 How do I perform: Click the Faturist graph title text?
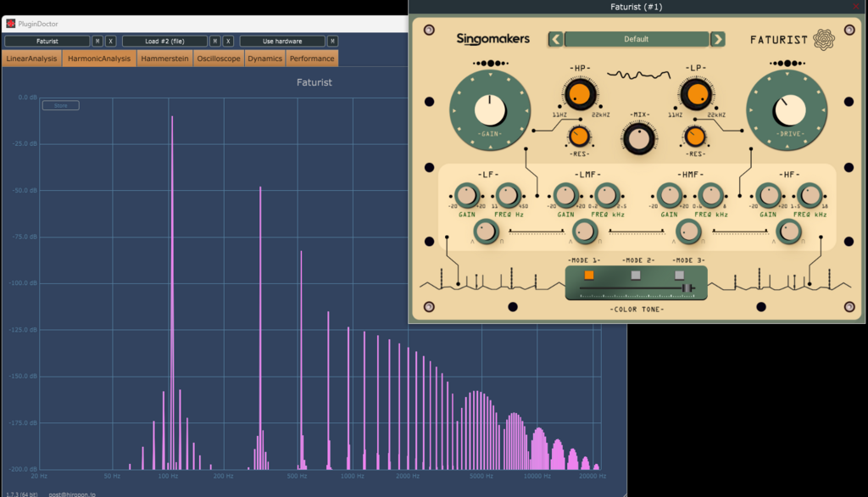click(x=314, y=82)
